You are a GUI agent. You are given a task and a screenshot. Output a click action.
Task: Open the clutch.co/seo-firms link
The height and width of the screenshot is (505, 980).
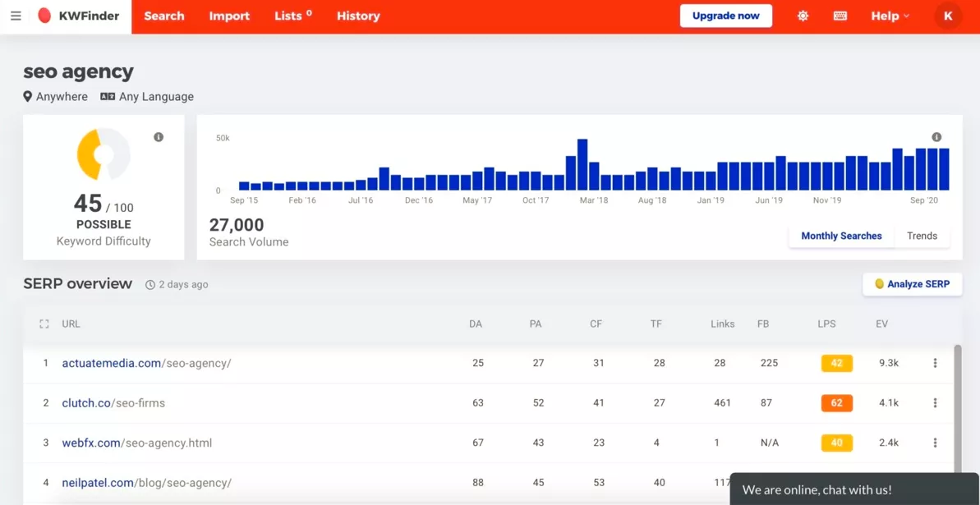(x=113, y=403)
